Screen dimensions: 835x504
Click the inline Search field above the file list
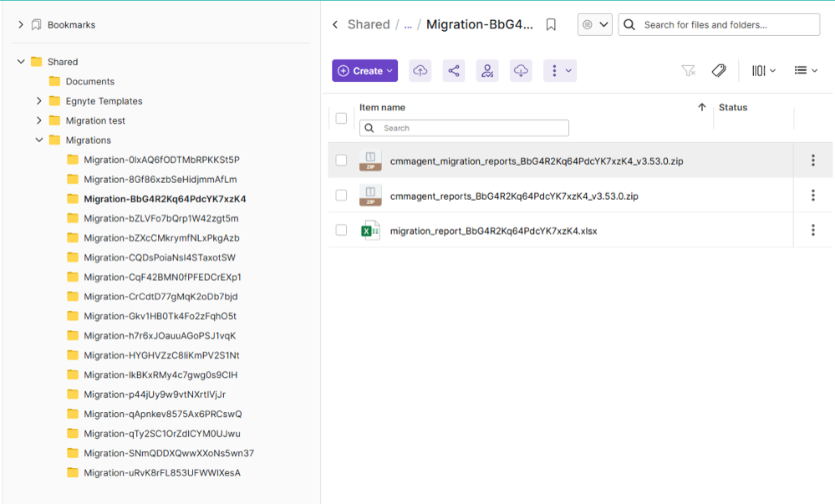tap(464, 127)
